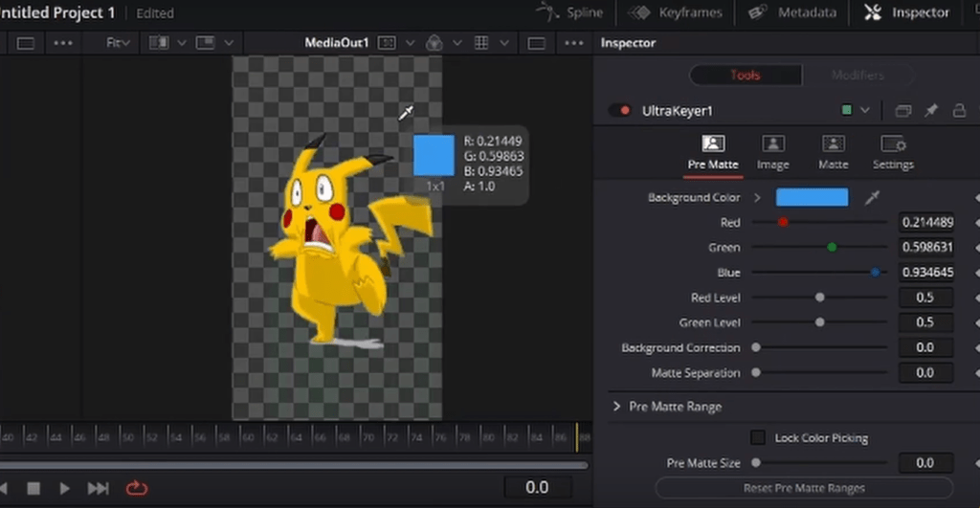The width and height of the screenshot is (980, 508).
Task: Expand the region of interest dropdown arrow
Action: point(410,43)
